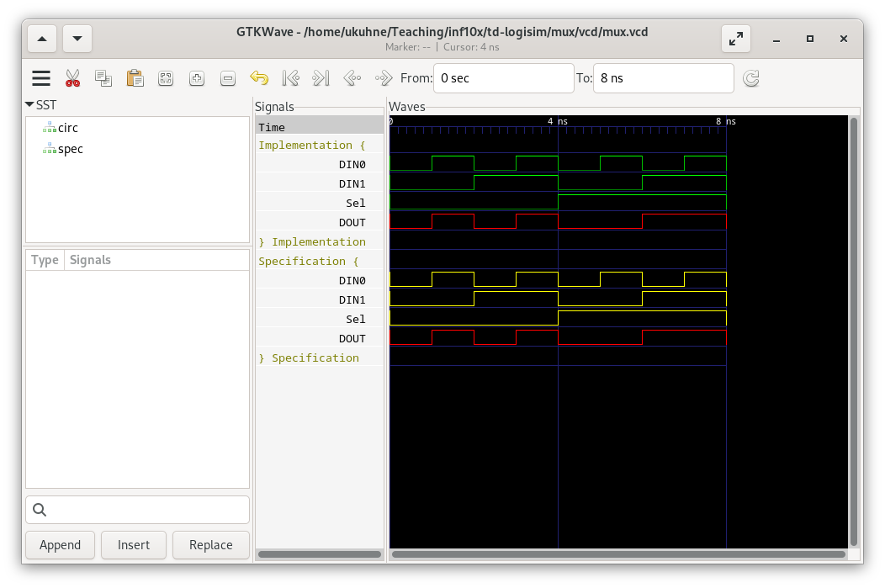Click the signal search filter box
The width and height of the screenshot is (885, 588).
click(138, 510)
